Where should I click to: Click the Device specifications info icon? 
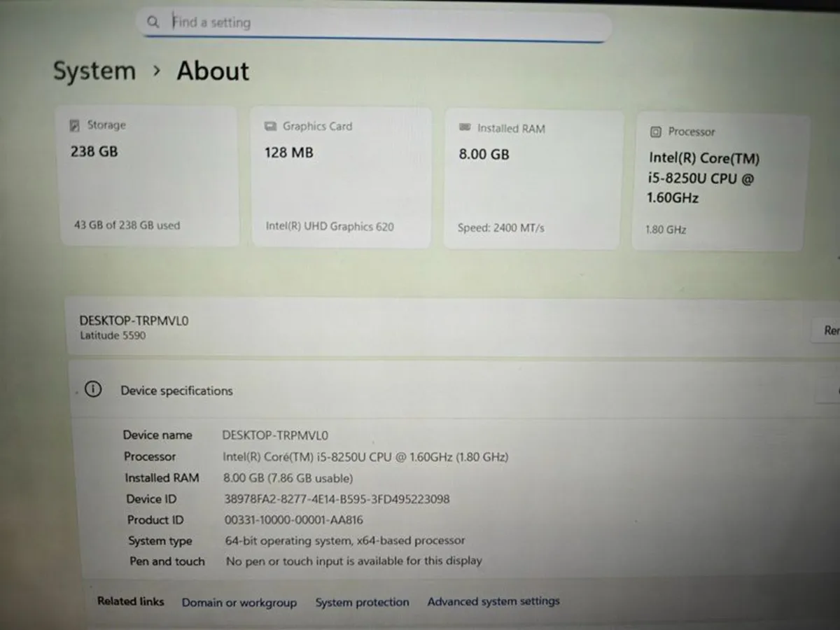pyautogui.click(x=93, y=389)
